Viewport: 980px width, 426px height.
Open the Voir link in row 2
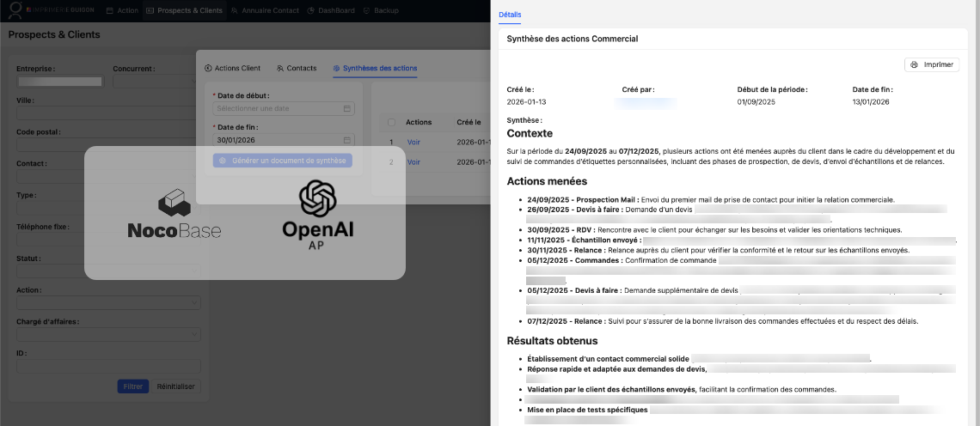coord(413,161)
